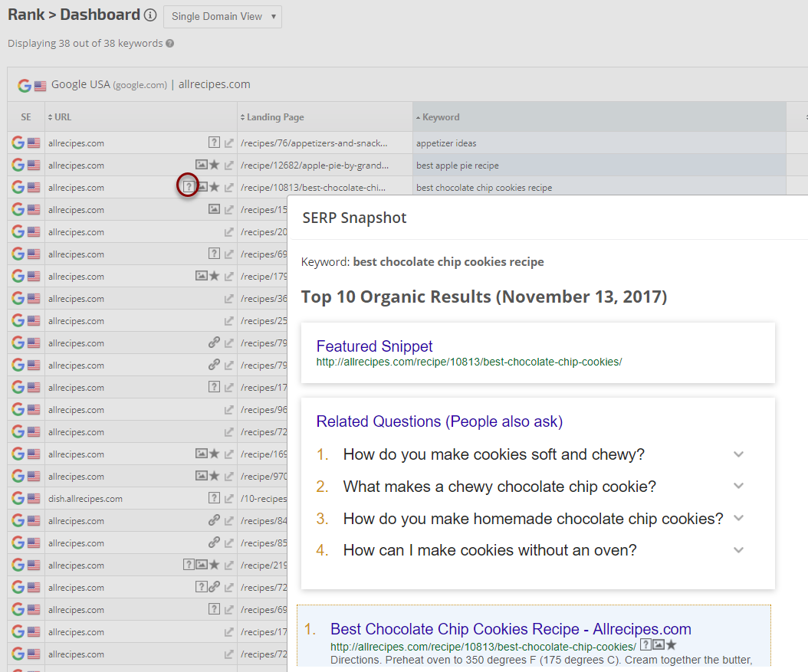Click question-mark icon beside first organic result URL
This screenshot has width=808, height=672.
click(645, 644)
